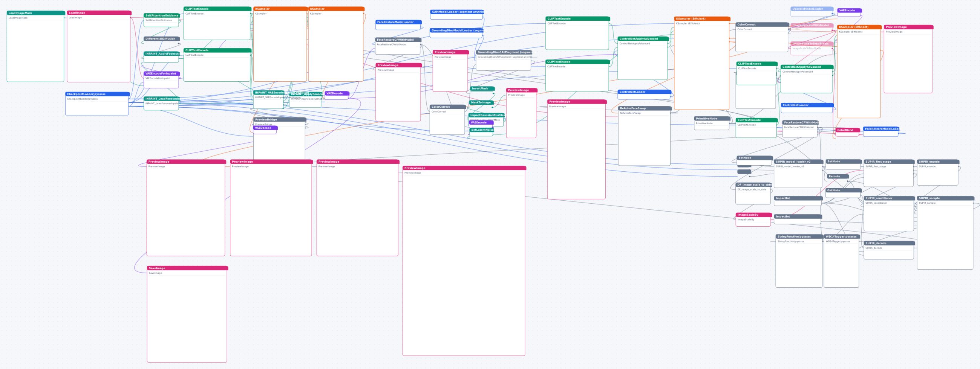Select the StringFunction|pysssss node header
This screenshot has height=369, width=980.
(799, 237)
